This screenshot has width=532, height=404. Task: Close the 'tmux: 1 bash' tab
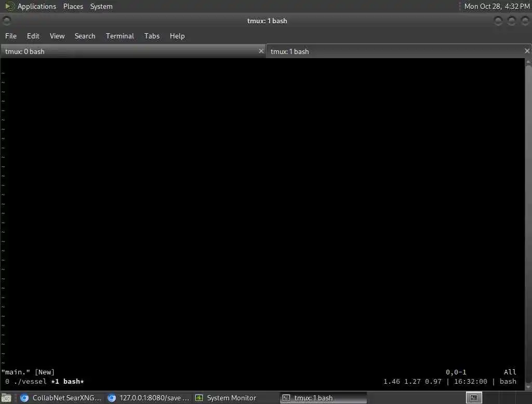tap(527, 51)
